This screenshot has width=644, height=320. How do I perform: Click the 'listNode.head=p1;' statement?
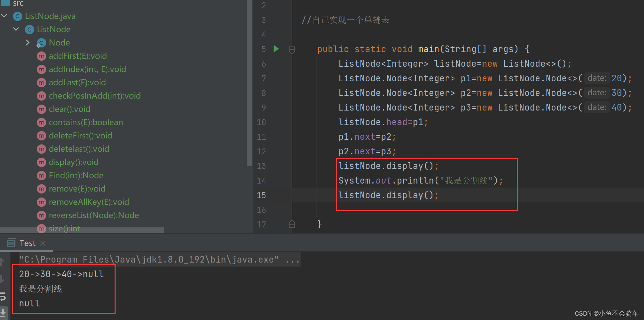pyautogui.click(x=383, y=122)
